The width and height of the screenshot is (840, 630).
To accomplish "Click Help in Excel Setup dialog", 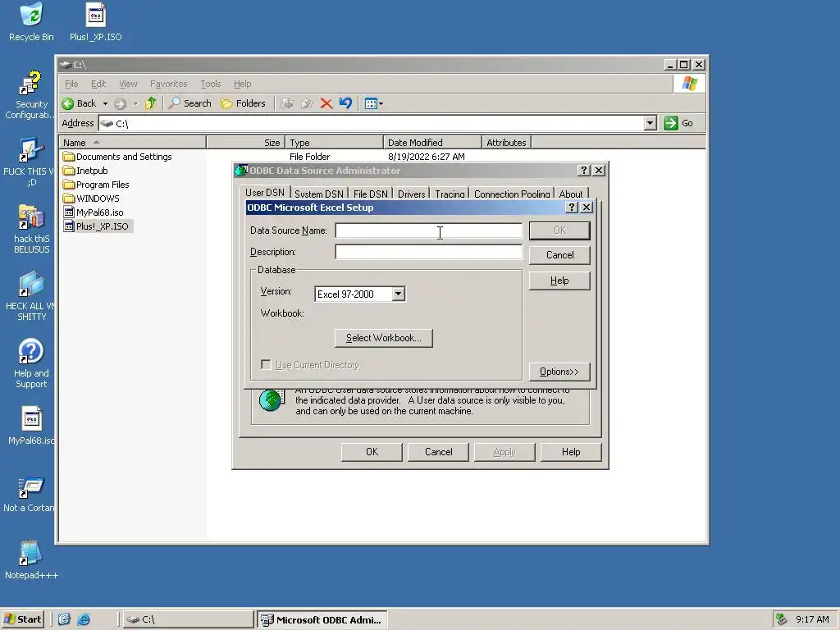I will [x=559, y=281].
